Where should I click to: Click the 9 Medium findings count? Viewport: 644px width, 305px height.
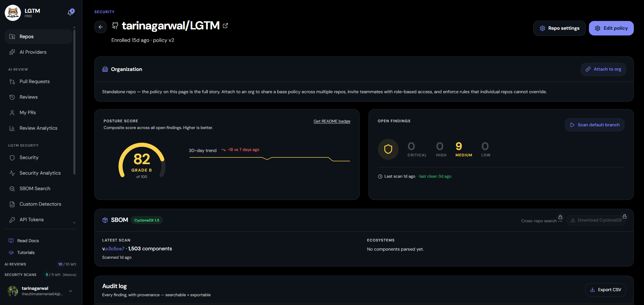(459, 146)
